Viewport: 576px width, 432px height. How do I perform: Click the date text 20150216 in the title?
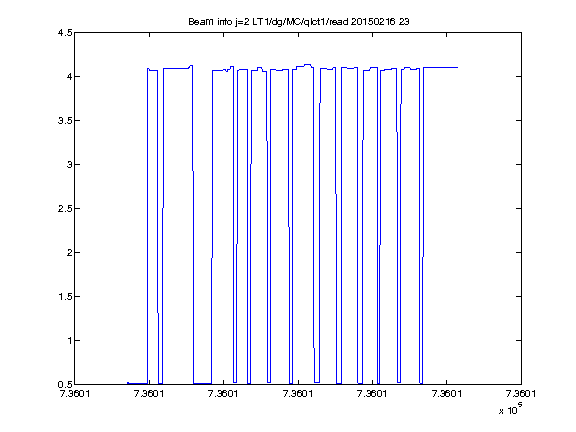coord(373,22)
